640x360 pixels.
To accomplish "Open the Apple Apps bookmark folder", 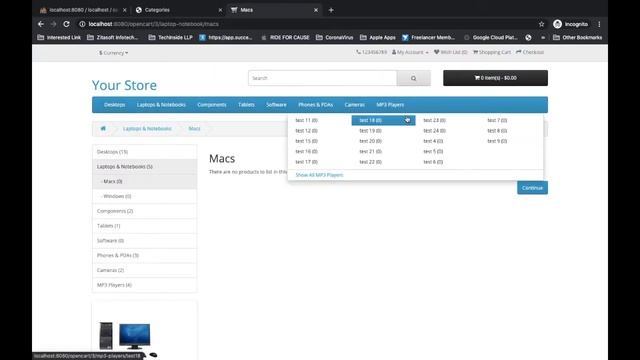I will pyautogui.click(x=378, y=37).
